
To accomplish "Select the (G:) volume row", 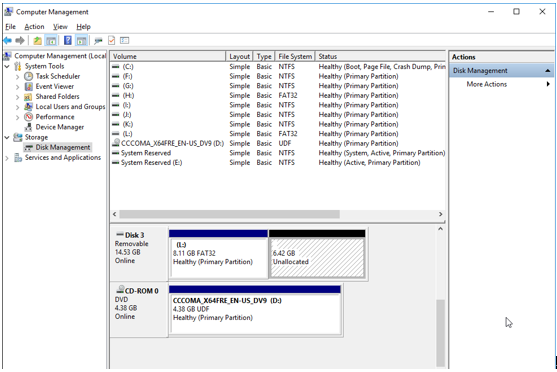I will 278,86.
